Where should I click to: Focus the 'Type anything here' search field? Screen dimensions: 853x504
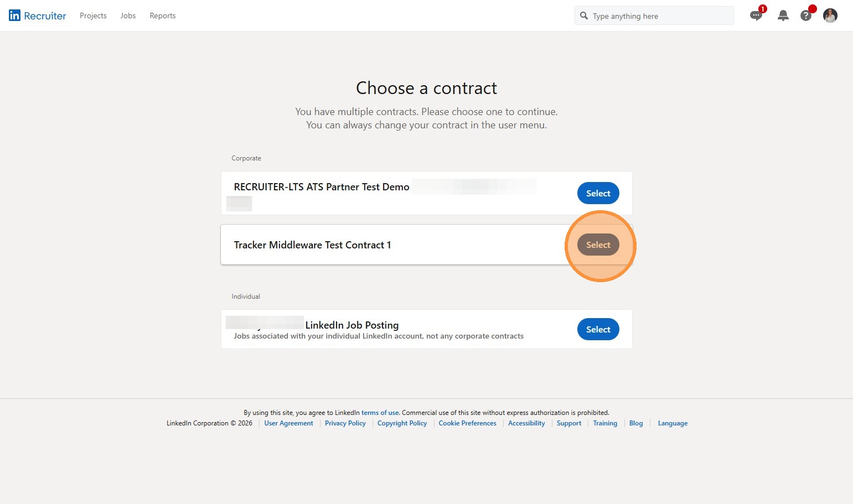click(659, 16)
